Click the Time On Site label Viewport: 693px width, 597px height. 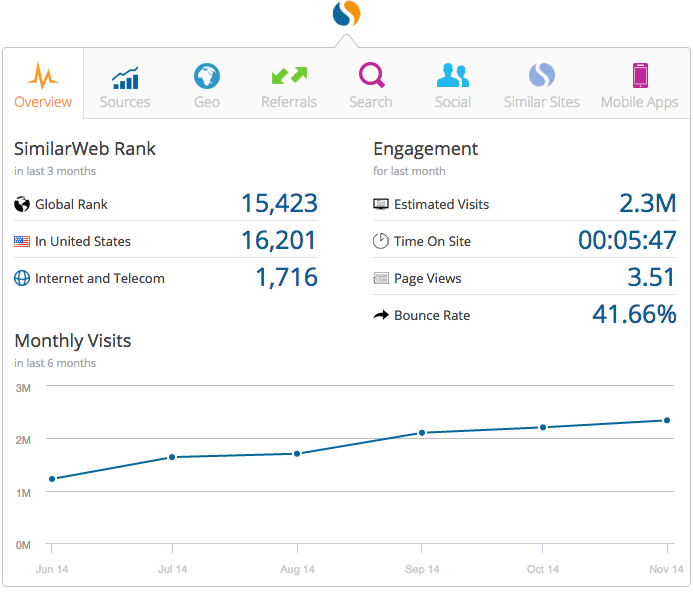pos(432,241)
